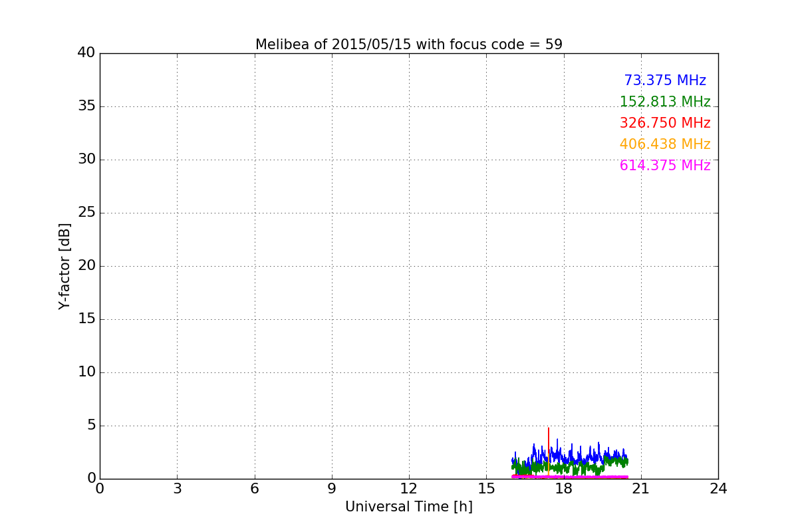Select the 73.375 MHz legend label

pyautogui.click(x=665, y=80)
